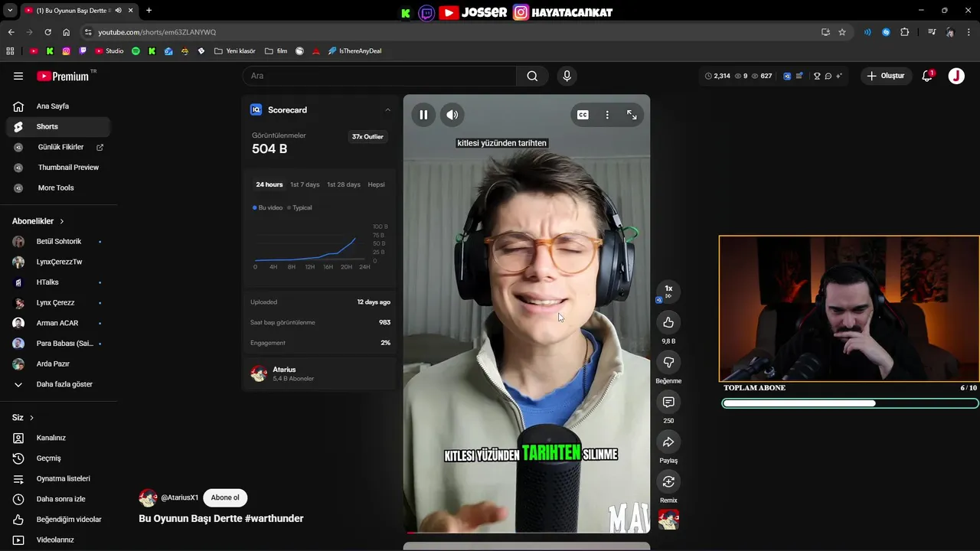
Task: Dislike the Short
Action: pos(668,362)
